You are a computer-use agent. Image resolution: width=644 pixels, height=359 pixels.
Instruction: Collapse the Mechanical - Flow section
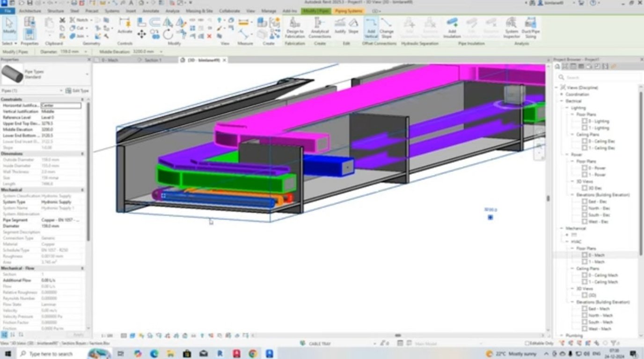coord(83,268)
